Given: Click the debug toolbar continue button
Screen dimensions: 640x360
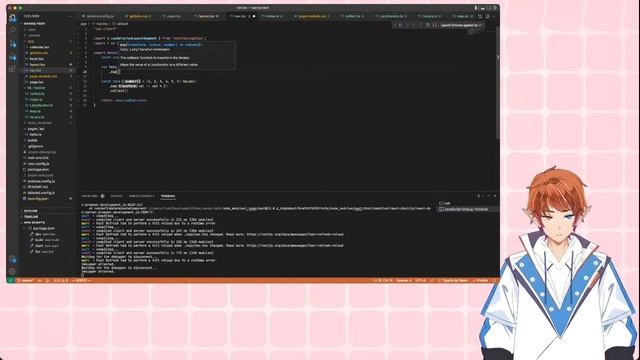Looking at the screenshot, I should tap(400, 25).
